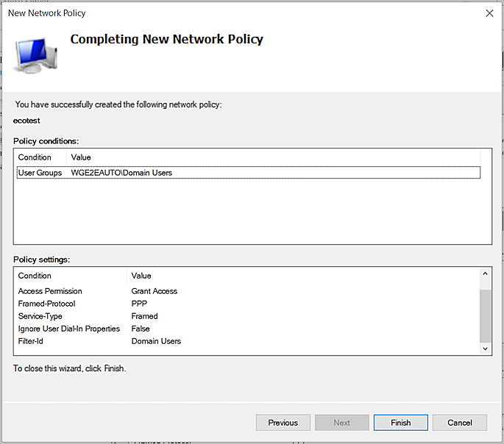Click Condition column header in Policy conditions
The image size is (504, 444).
coord(35,157)
